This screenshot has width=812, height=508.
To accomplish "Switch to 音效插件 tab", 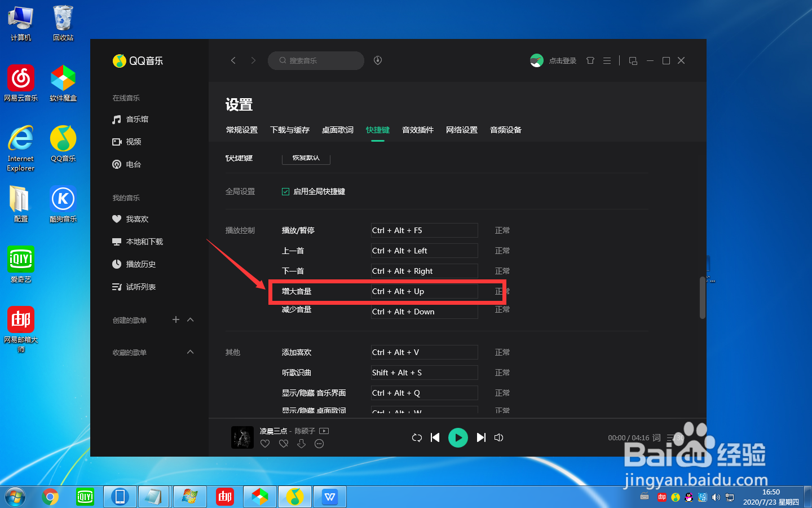I will (418, 130).
